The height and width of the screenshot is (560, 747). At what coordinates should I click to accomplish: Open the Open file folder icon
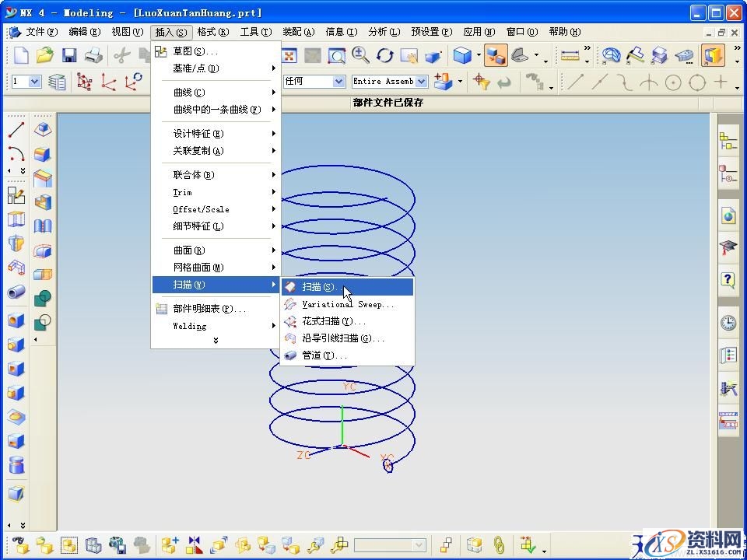45,55
